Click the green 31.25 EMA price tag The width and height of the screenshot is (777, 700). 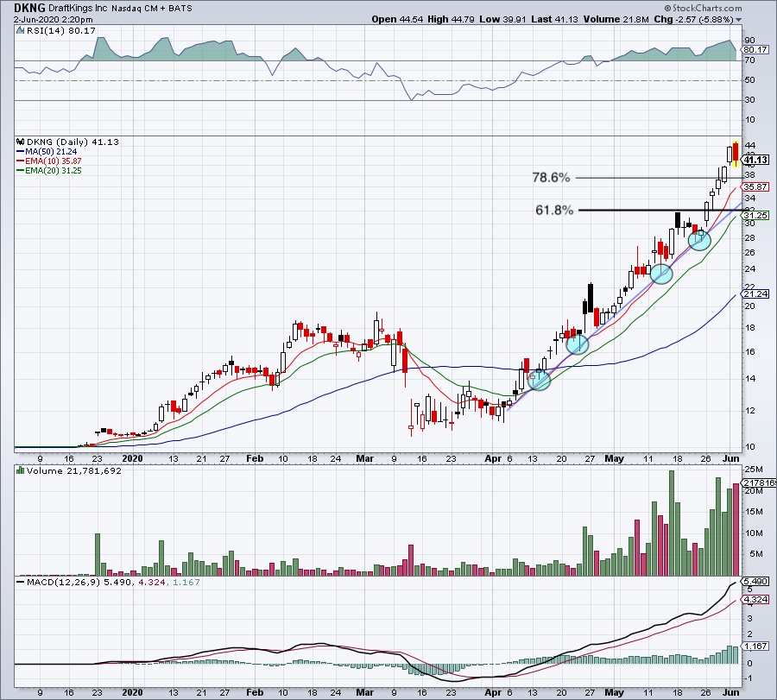click(755, 215)
